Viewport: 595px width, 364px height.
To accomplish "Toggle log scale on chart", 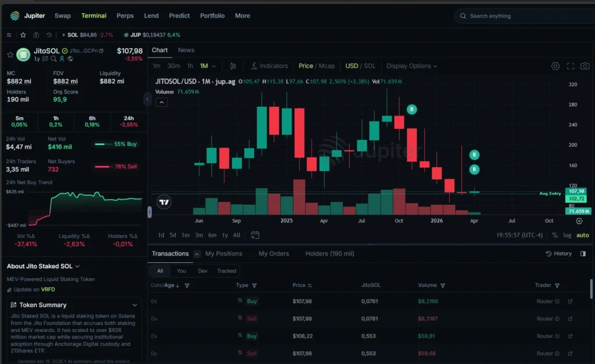I will (x=567, y=235).
